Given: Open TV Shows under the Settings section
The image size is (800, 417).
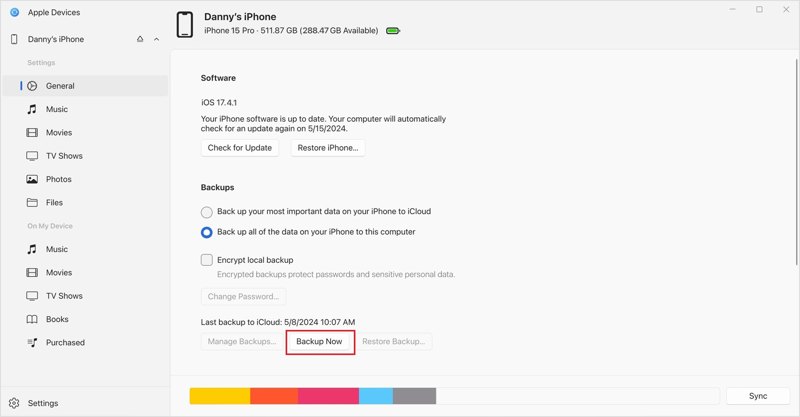Looking at the screenshot, I should (x=64, y=156).
